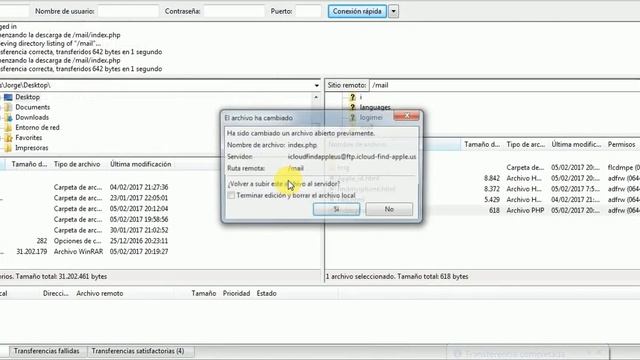
Task: Click status text '1 archivo seleccionado'
Action: (x=360, y=276)
